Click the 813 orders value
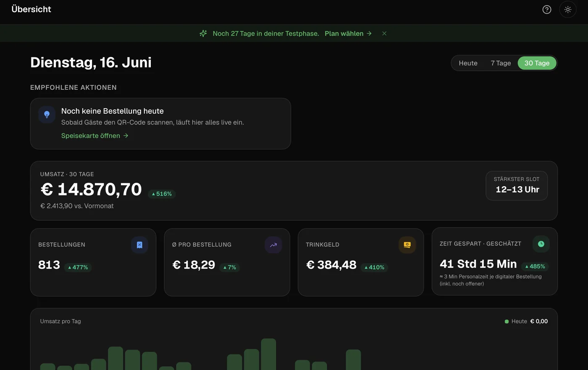This screenshot has width=588, height=370. pos(49,265)
